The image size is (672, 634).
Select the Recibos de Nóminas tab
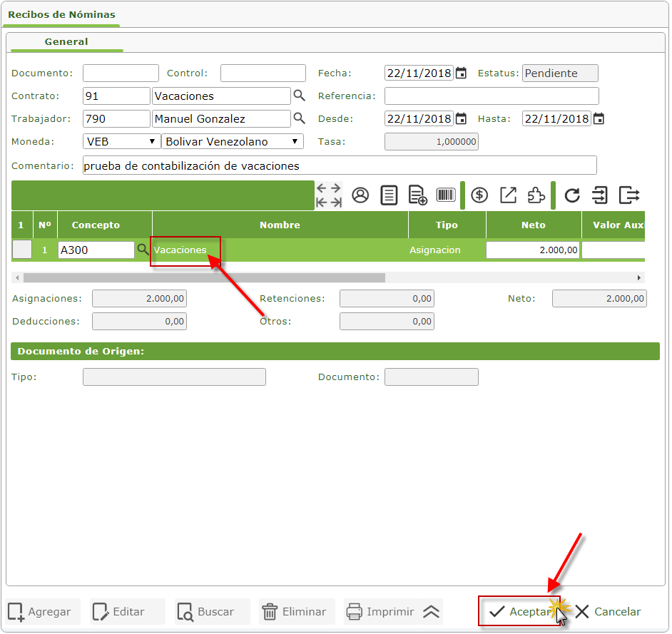61,14
